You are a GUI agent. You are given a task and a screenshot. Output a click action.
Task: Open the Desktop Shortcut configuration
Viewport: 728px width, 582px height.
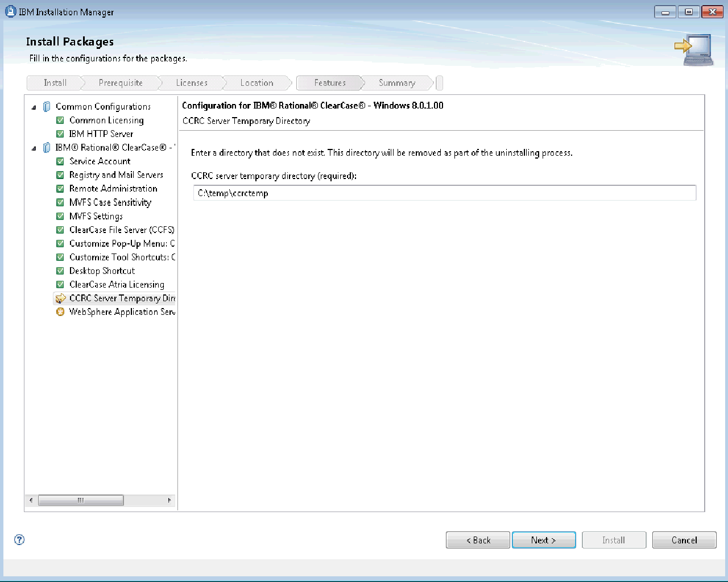102,271
